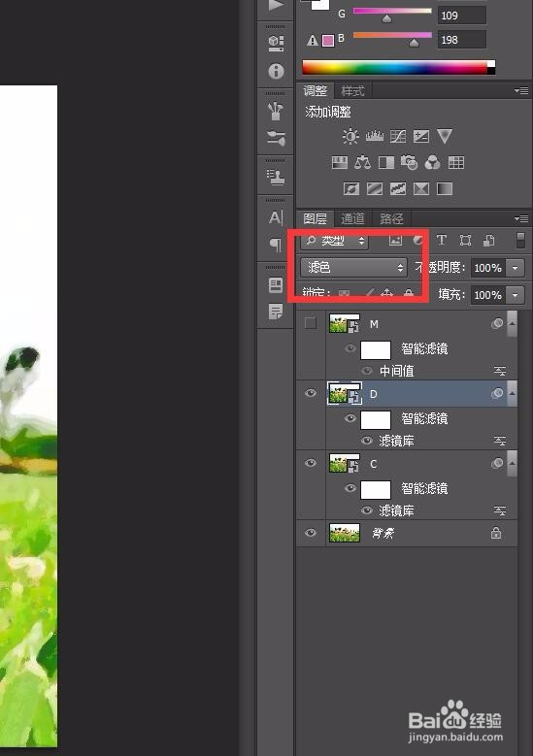533x756 pixels.
Task: Click the lock icon on 背景 layer
Action: click(x=496, y=533)
